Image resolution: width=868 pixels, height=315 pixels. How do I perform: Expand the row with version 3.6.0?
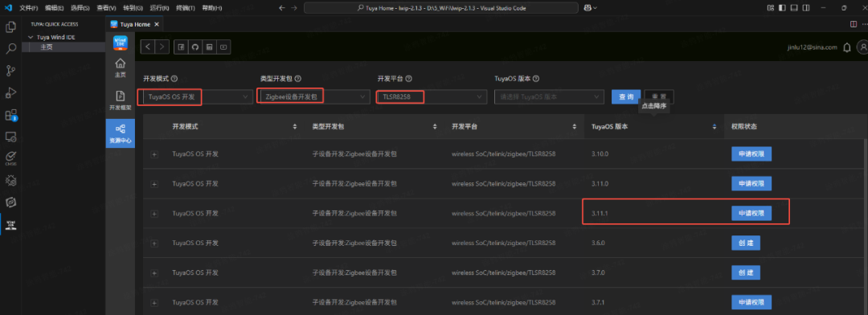pos(154,243)
